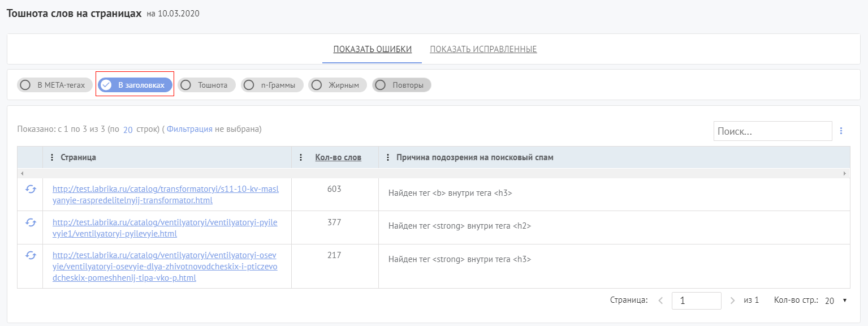Viewport: 868px width, 326px height.
Task: Open the table options three-dot menu near search
Action: point(841,131)
